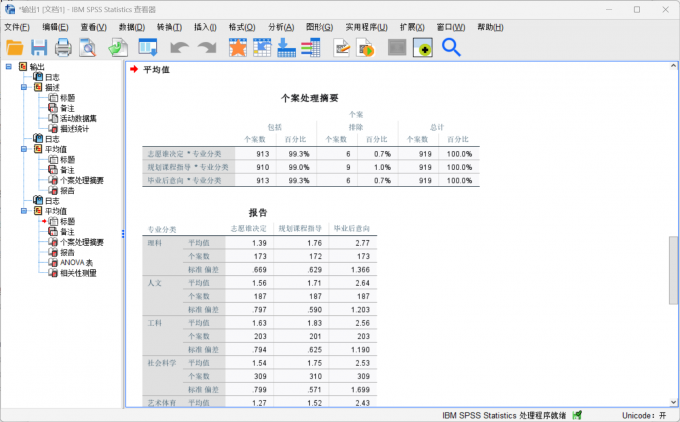Click the Export output icon
The height and width of the screenshot is (422, 680).
pyautogui.click(x=117, y=47)
